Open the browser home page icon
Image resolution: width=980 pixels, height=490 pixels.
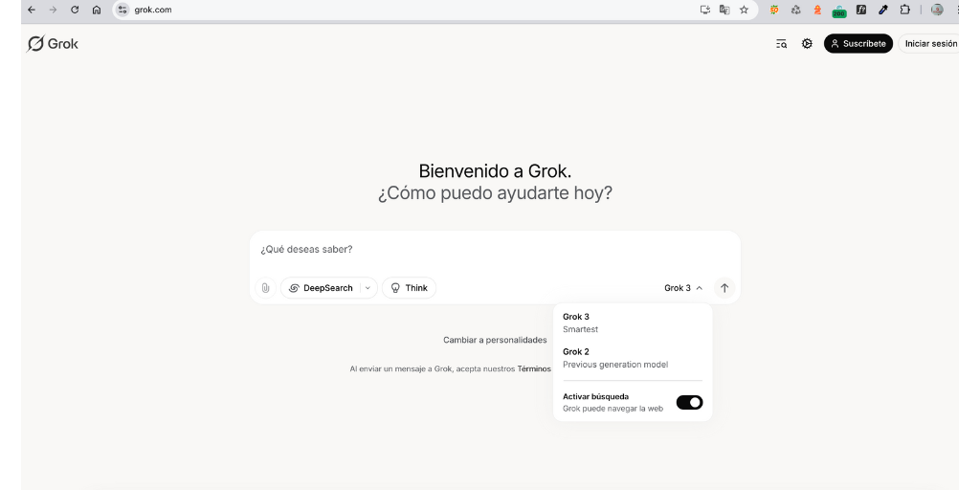pos(97,10)
